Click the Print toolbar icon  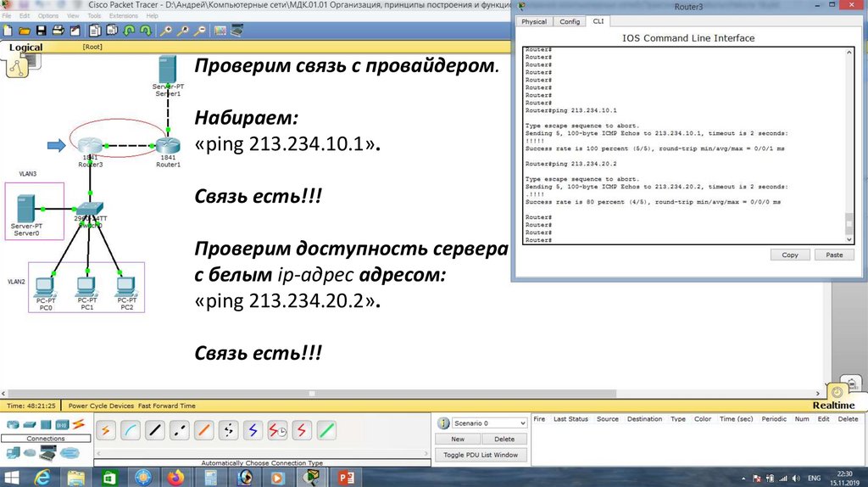[58, 31]
